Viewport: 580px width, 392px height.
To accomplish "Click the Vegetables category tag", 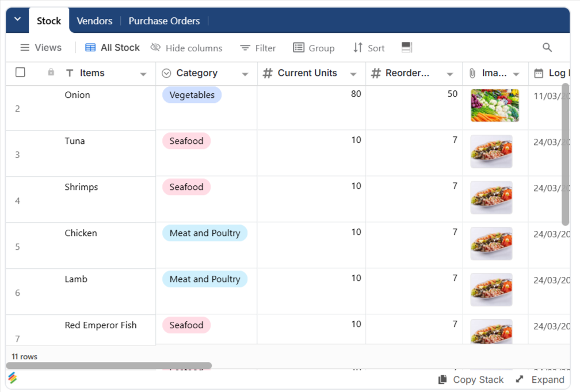I will point(192,95).
